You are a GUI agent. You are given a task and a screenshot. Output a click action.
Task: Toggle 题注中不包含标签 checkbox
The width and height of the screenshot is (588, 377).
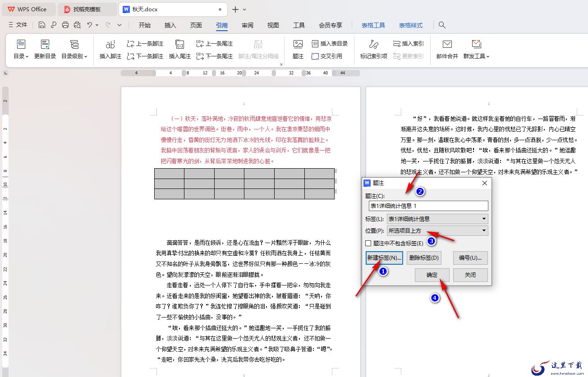pos(368,244)
